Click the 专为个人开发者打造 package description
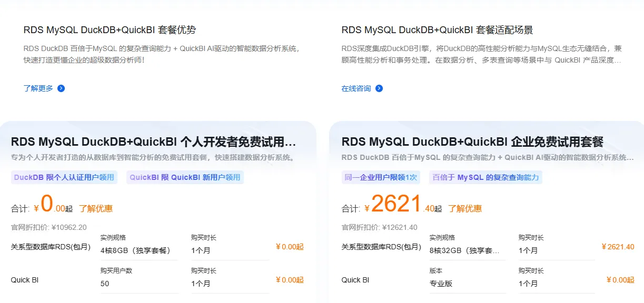 point(153,157)
